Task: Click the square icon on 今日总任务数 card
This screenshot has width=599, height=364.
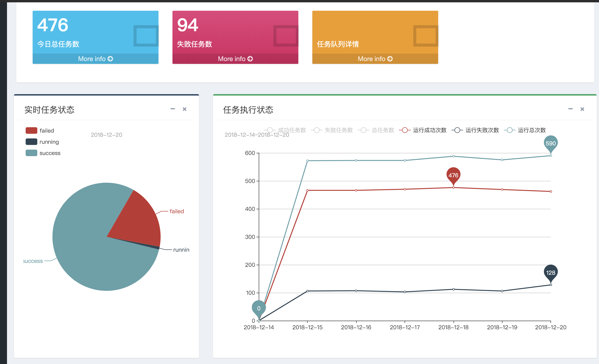Action: [146, 36]
